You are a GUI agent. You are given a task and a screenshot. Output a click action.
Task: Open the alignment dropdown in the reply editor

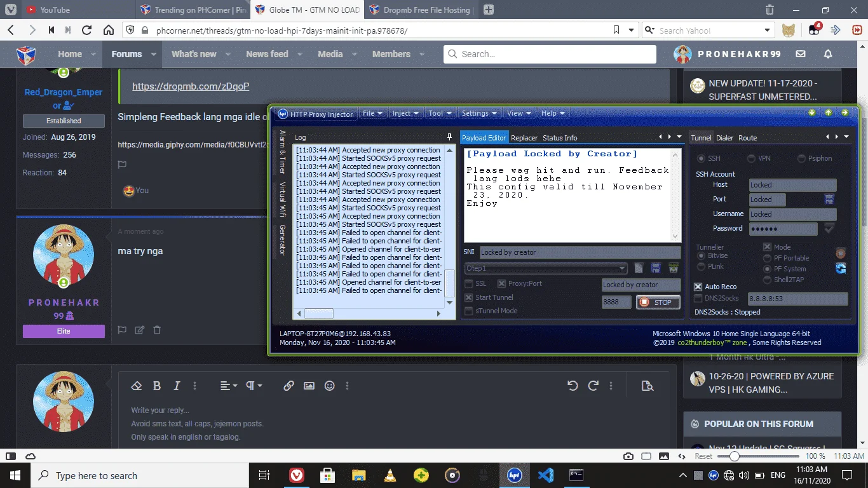[x=229, y=386]
